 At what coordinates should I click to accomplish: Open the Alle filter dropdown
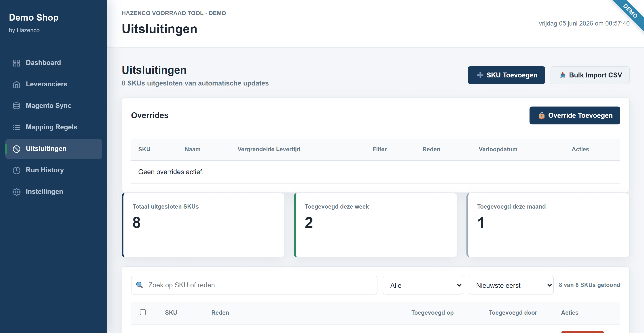(423, 285)
